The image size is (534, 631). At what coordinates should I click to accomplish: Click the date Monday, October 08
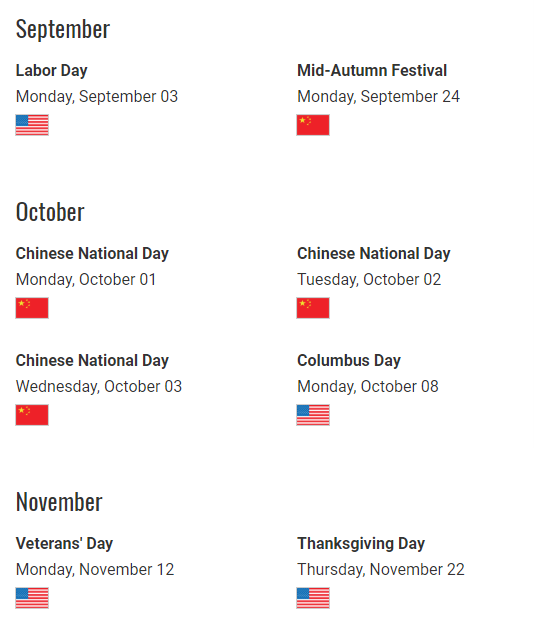(x=368, y=387)
